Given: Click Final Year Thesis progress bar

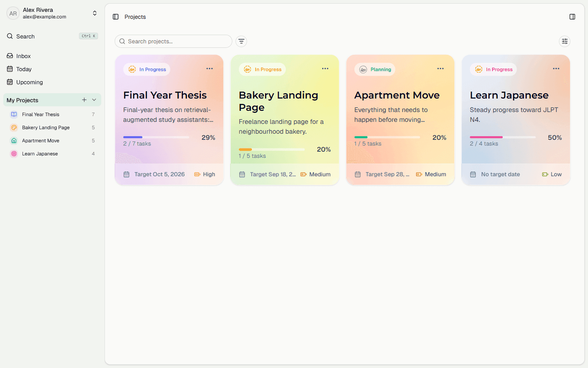Looking at the screenshot, I should coord(156,137).
